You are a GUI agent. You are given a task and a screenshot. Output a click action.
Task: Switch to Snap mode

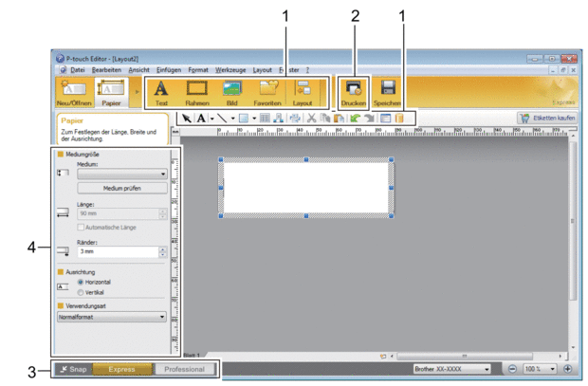pos(73,369)
